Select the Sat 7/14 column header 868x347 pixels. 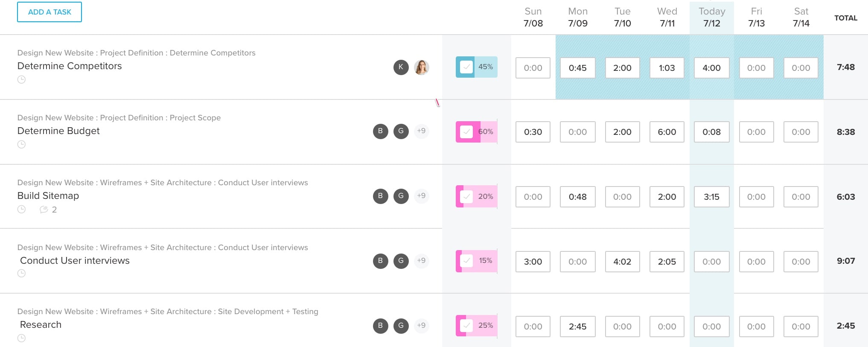click(801, 17)
